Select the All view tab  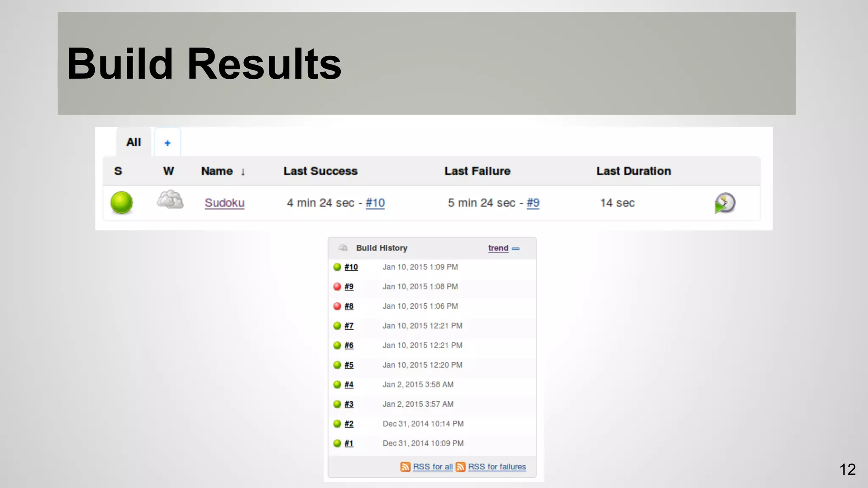(x=134, y=142)
